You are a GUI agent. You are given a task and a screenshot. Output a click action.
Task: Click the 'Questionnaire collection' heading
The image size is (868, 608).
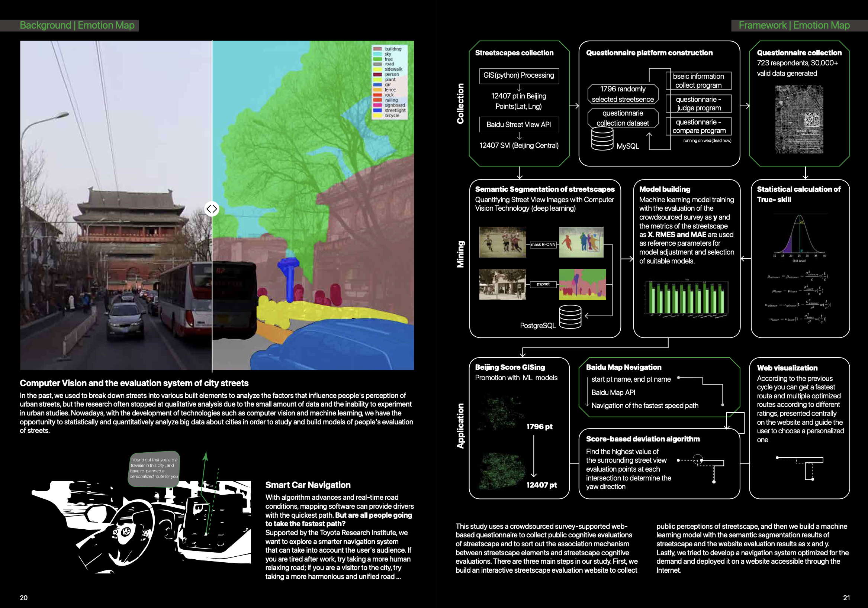click(x=799, y=53)
